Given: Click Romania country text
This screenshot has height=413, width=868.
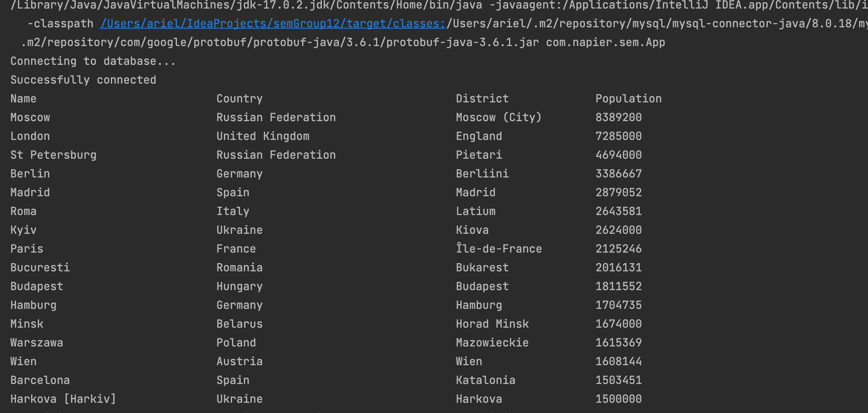Looking at the screenshot, I should click(240, 268).
